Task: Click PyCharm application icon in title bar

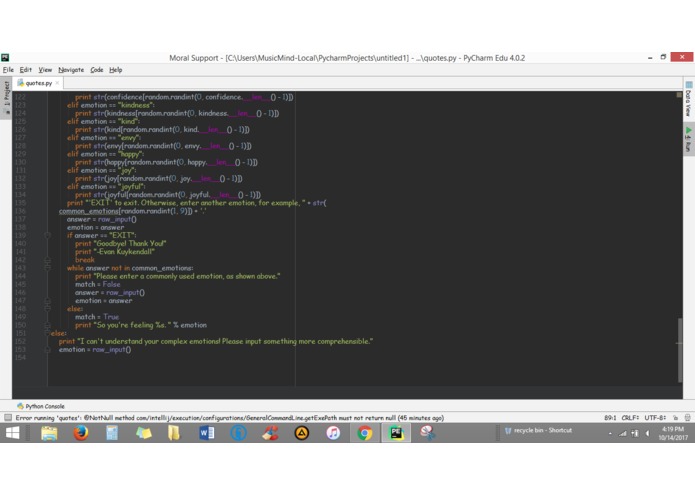Action: [5, 58]
